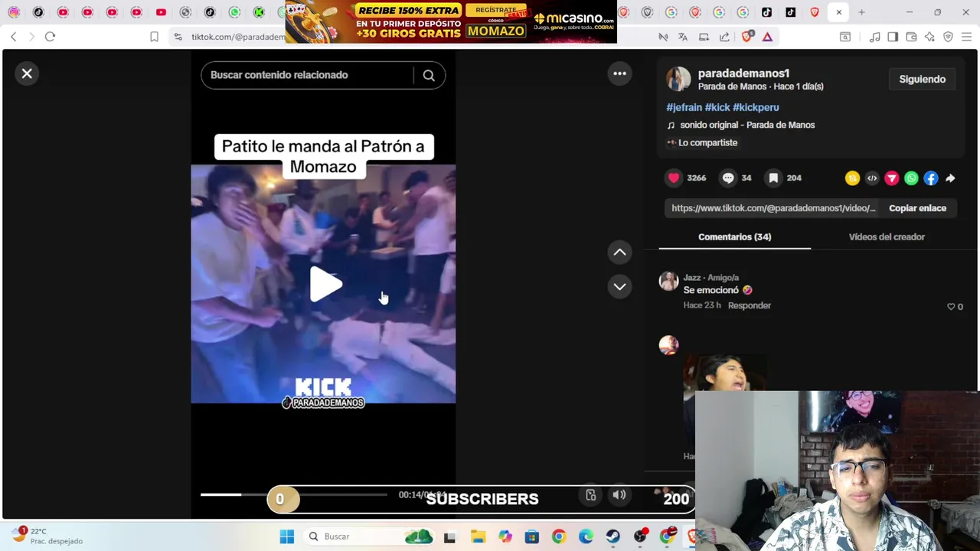This screenshot has height=551, width=980.
Task: Open Steam from the taskbar
Action: click(x=612, y=536)
